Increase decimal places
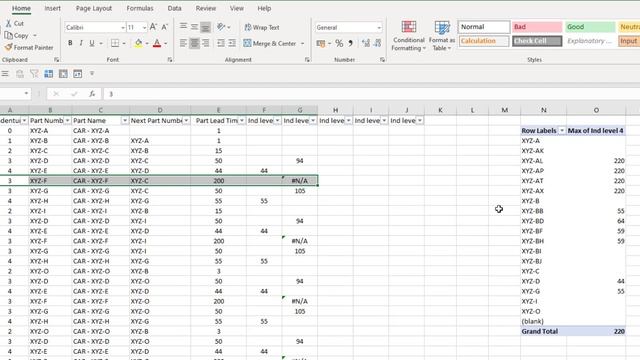This screenshot has height=360, width=640. (366, 43)
